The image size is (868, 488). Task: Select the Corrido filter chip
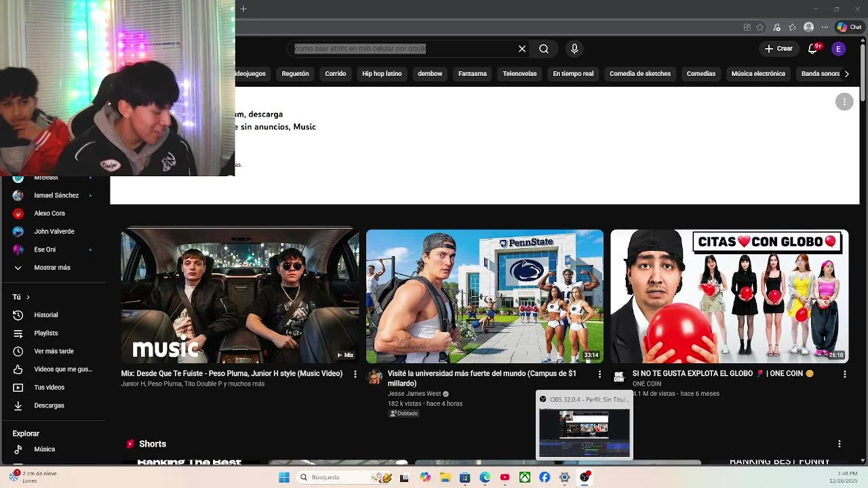click(336, 74)
